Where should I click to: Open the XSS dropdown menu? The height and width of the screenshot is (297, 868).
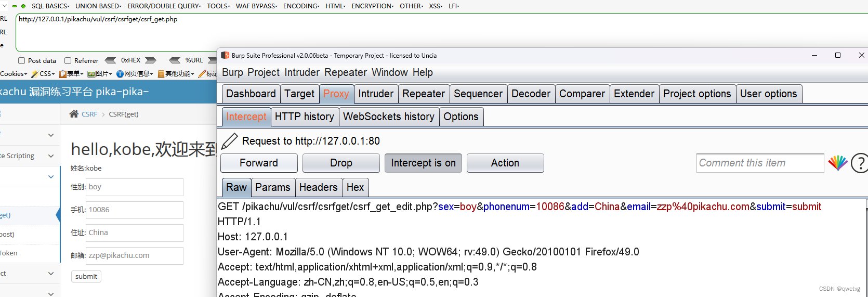[x=436, y=6]
